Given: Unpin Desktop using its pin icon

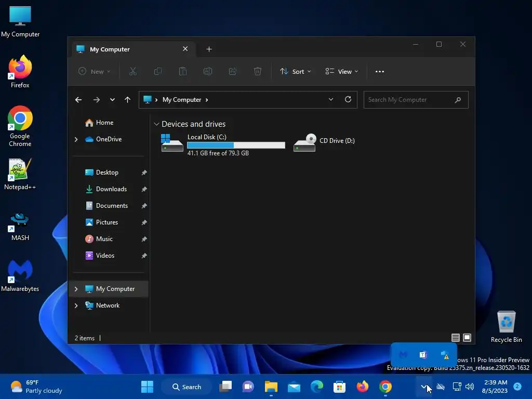Looking at the screenshot, I should [x=144, y=172].
